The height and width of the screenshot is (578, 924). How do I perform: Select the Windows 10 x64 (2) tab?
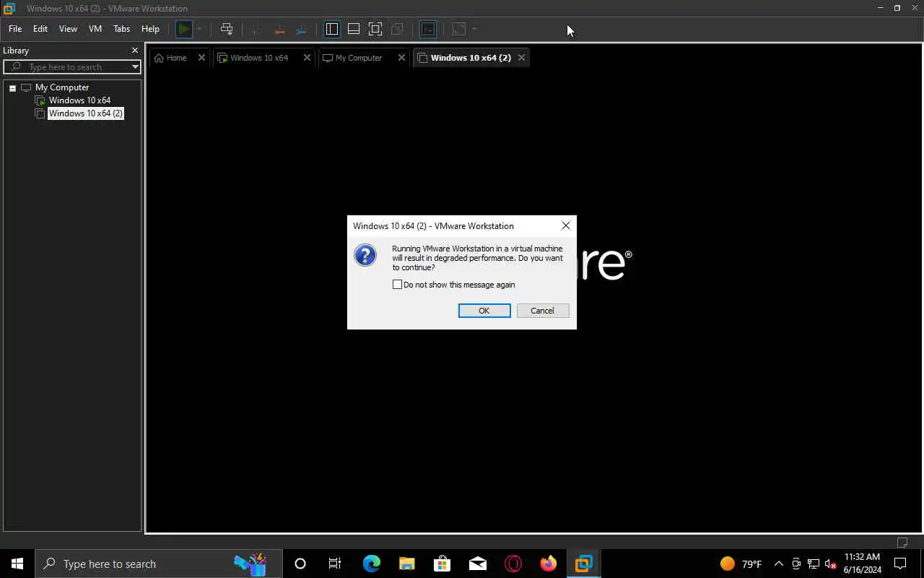coord(471,58)
